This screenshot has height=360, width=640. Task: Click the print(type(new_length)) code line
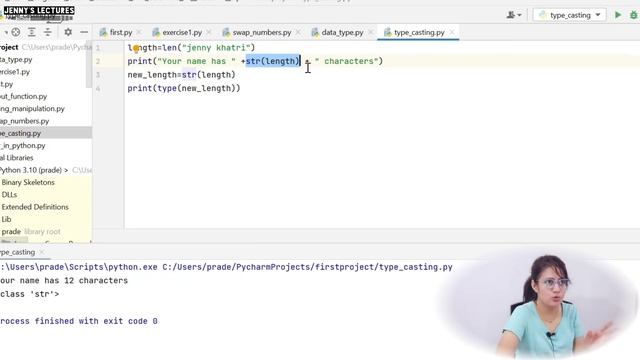(x=184, y=88)
